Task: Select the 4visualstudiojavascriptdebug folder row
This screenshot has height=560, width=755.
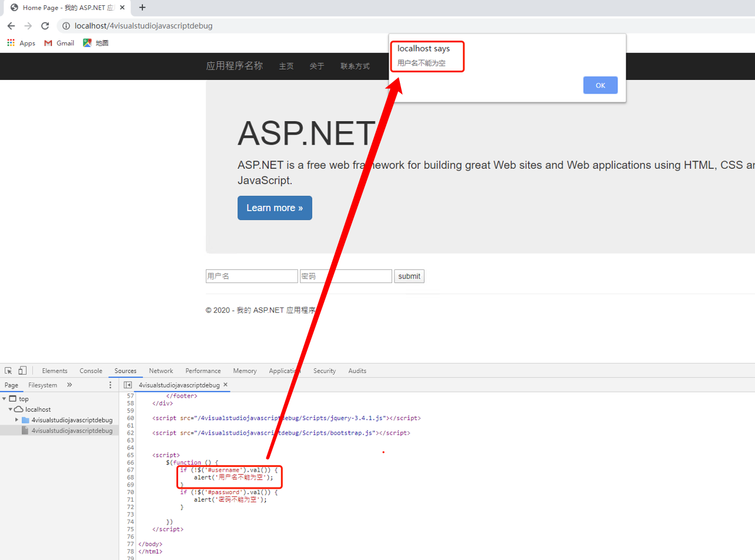Action: point(72,420)
